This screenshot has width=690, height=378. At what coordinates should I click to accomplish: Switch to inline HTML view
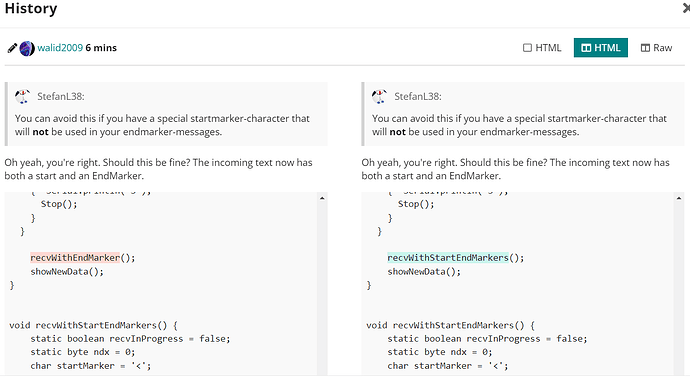[x=542, y=48]
